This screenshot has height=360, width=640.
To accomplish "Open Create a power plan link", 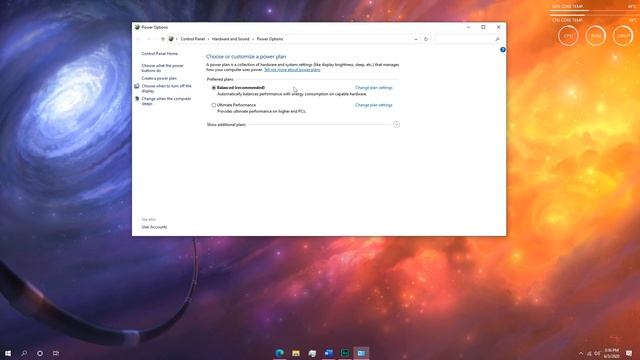I will 159,78.
